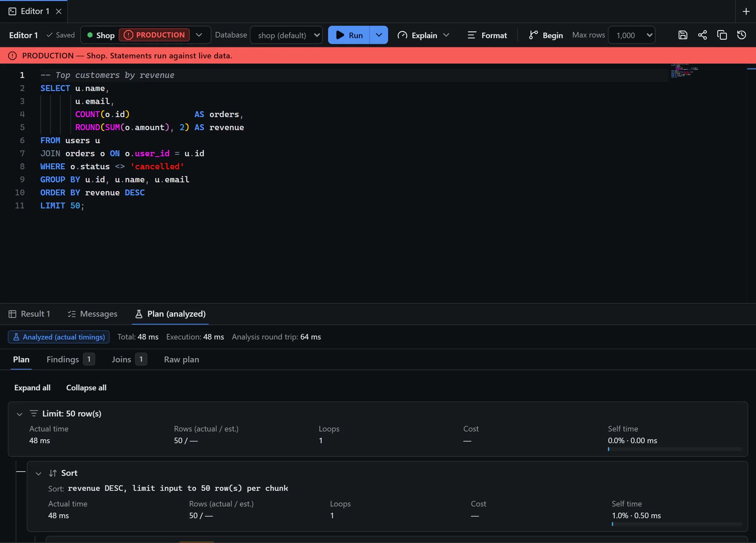Select the Plan sub-tab
The height and width of the screenshot is (543, 756).
[x=21, y=359]
